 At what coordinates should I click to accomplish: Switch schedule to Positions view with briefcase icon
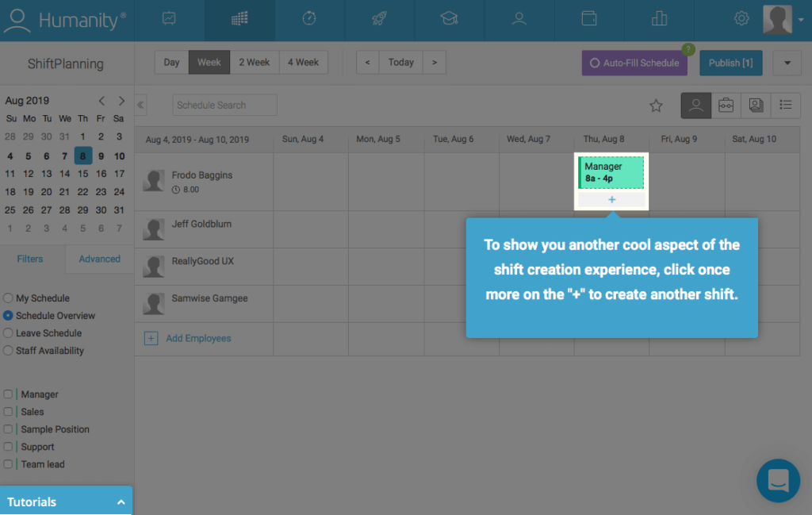(x=726, y=105)
